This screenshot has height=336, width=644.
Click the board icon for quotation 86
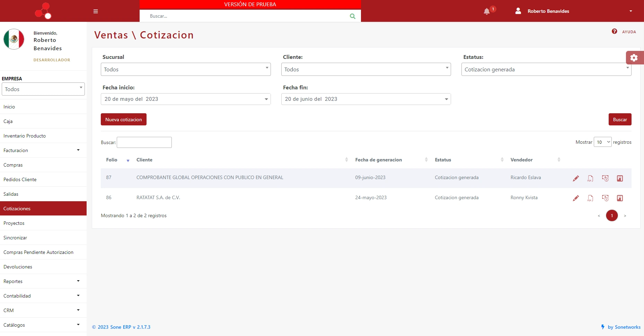point(620,198)
